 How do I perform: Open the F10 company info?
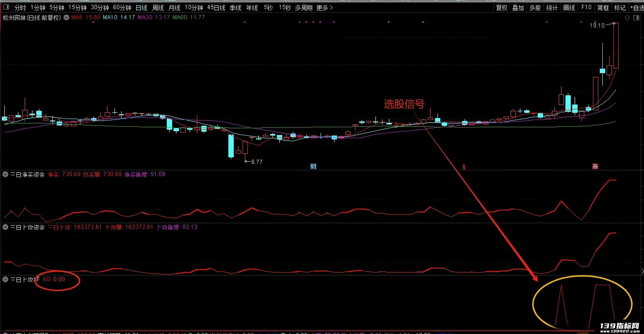(x=586, y=8)
